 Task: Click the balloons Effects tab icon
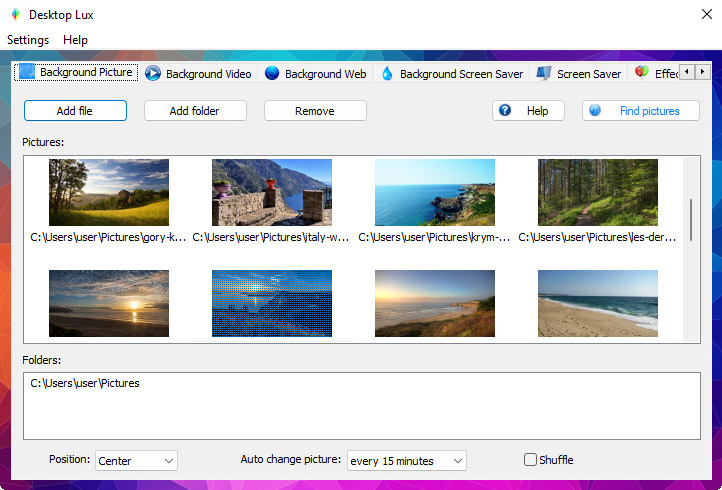pyautogui.click(x=642, y=72)
